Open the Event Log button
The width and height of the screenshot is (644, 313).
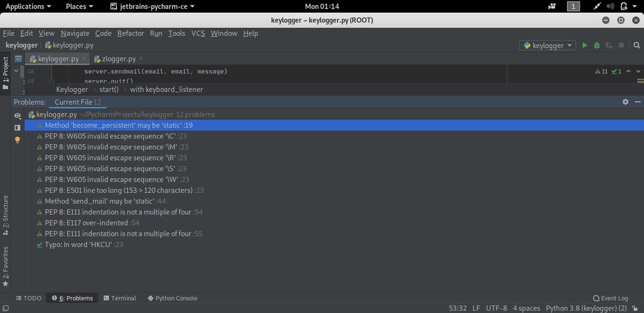tap(610, 298)
